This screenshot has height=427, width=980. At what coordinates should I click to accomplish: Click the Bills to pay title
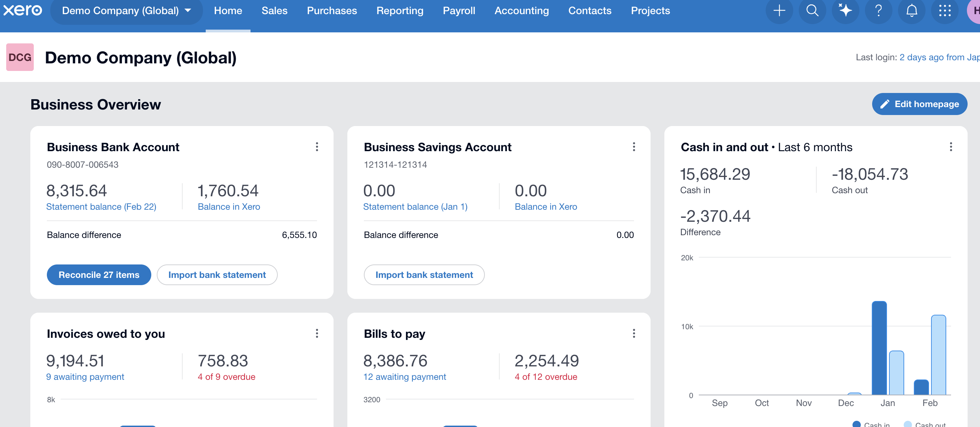point(395,333)
